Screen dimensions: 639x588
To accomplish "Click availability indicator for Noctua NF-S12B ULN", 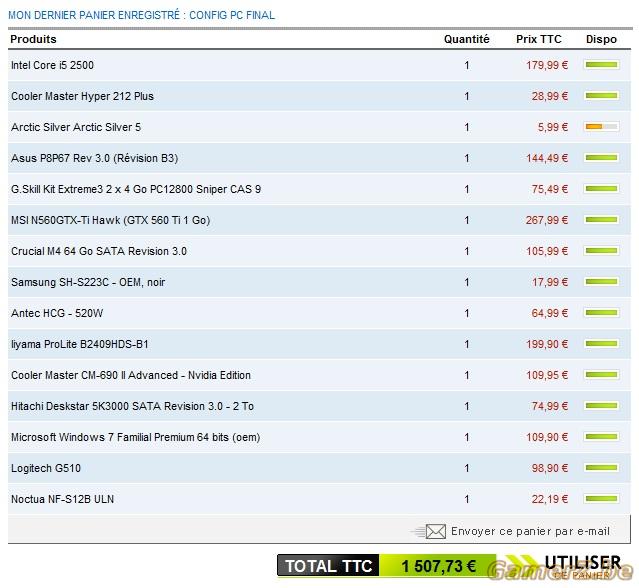I will coord(602,498).
